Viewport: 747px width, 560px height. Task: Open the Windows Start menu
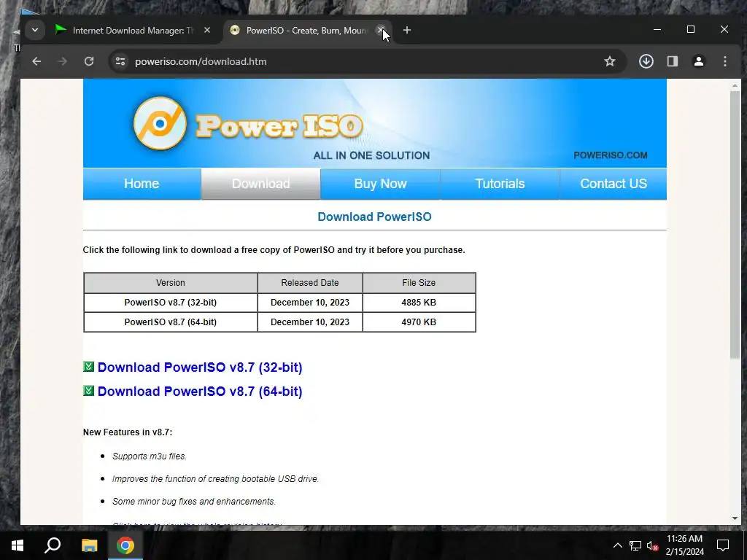18,545
